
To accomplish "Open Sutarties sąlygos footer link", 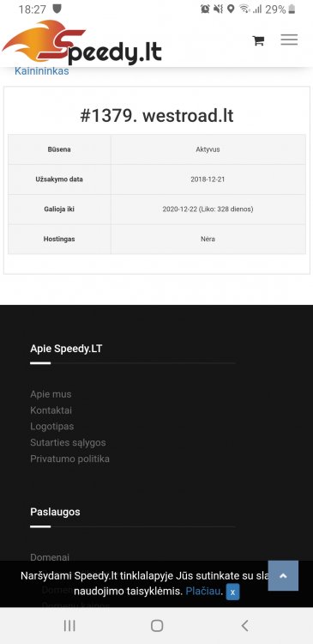I will coord(68,443).
